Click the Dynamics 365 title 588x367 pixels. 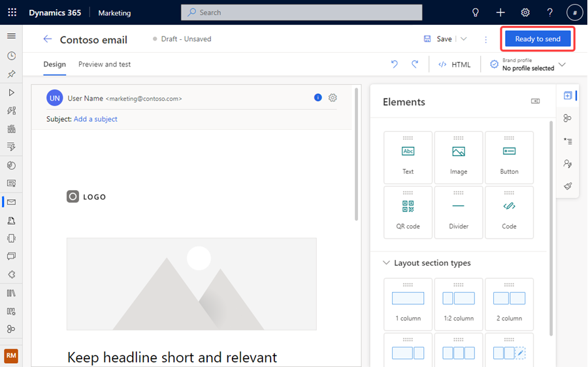[x=55, y=13]
